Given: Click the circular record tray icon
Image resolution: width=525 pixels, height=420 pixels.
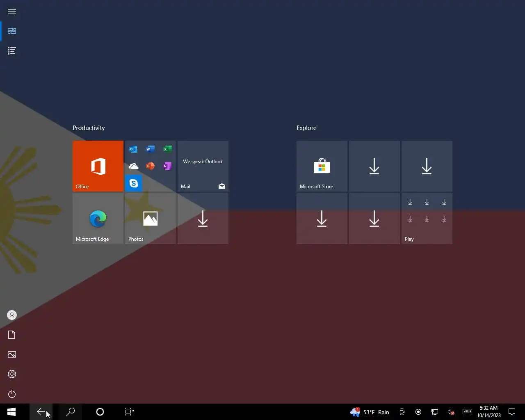Looking at the screenshot, I should (418, 412).
